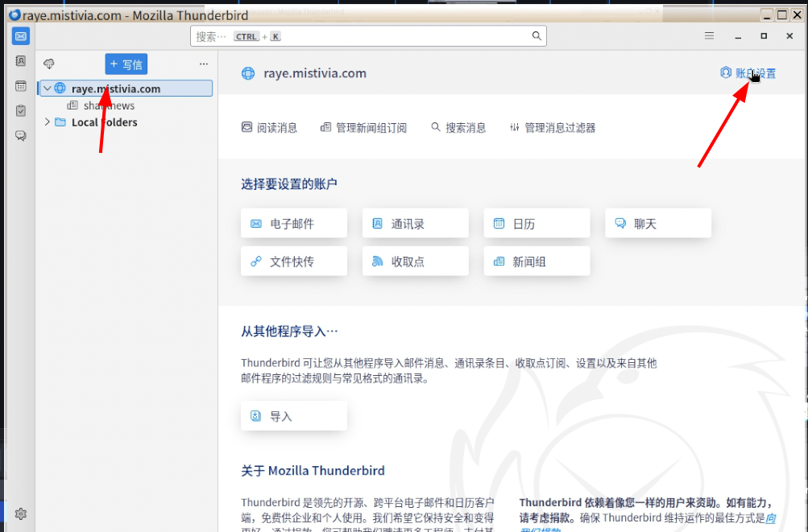Select Local Folders in folder pane
This screenshot has height=532, width=808.
pyautogui.click(x=104, y=122)
